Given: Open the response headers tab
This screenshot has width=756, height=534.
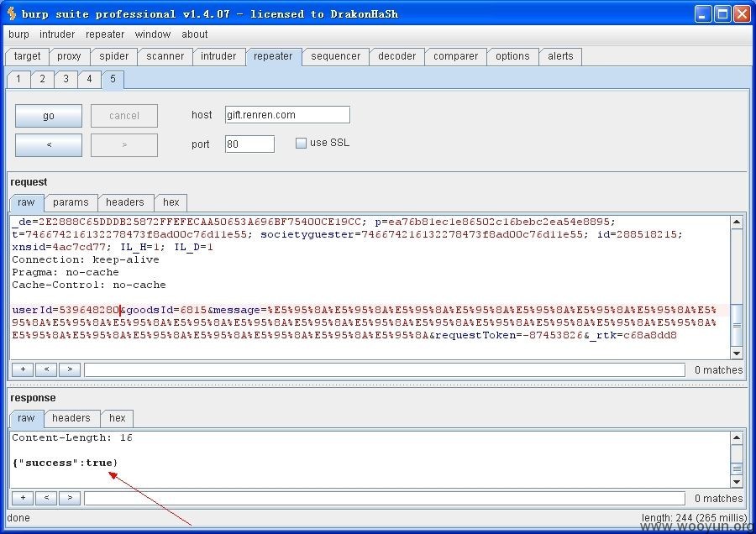Looking at the screenshot, I should coord(71,418).
